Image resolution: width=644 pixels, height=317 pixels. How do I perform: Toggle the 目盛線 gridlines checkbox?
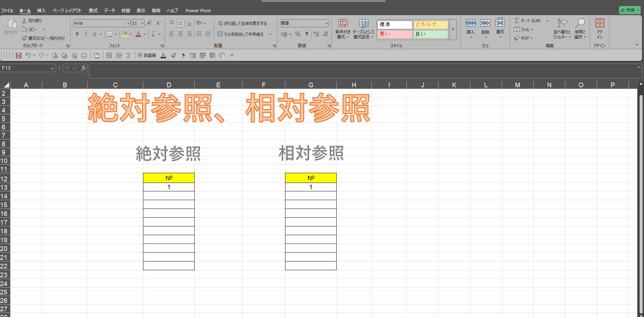[x=140, y=55]
